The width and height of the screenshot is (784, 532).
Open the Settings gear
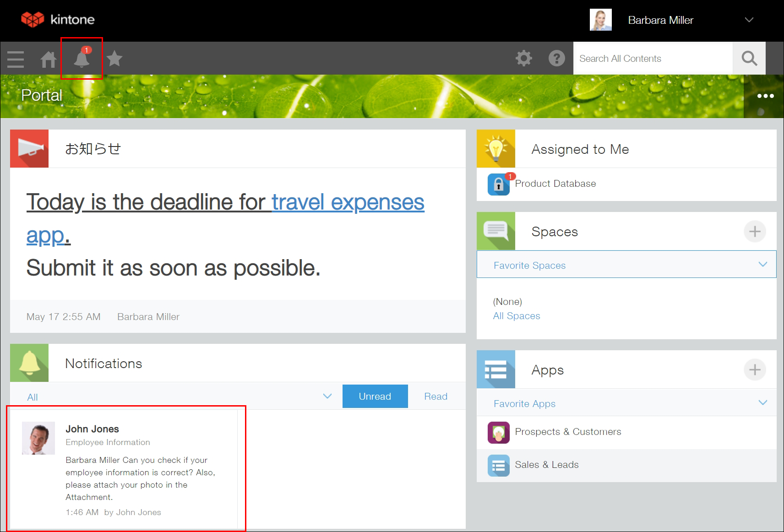(x=524, y=59)
